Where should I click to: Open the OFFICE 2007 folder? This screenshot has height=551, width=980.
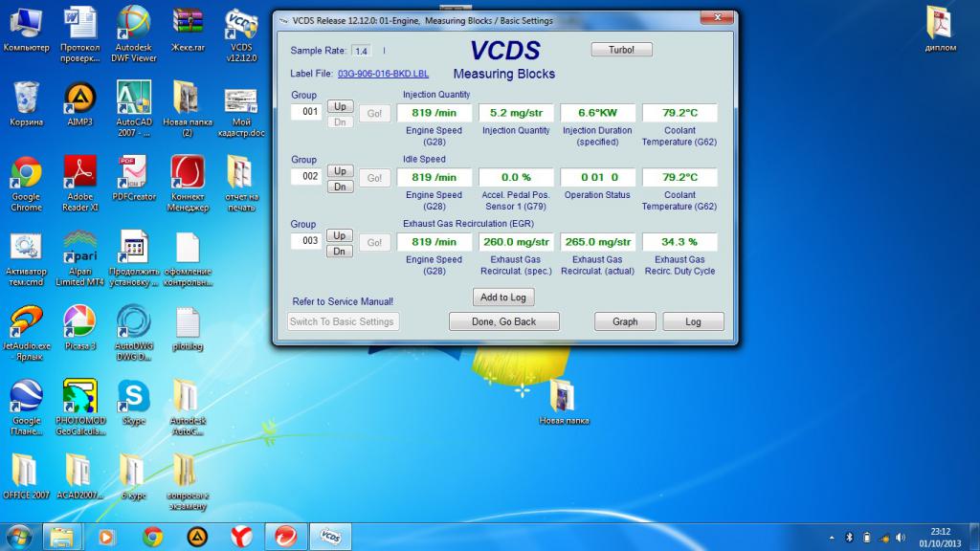26,476
